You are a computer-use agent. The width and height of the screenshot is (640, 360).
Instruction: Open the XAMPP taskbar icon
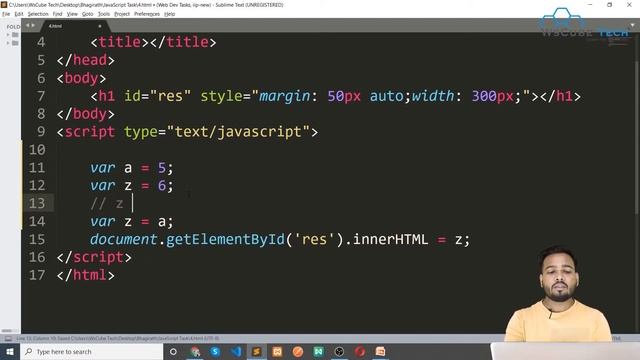[x=277, y=351]
